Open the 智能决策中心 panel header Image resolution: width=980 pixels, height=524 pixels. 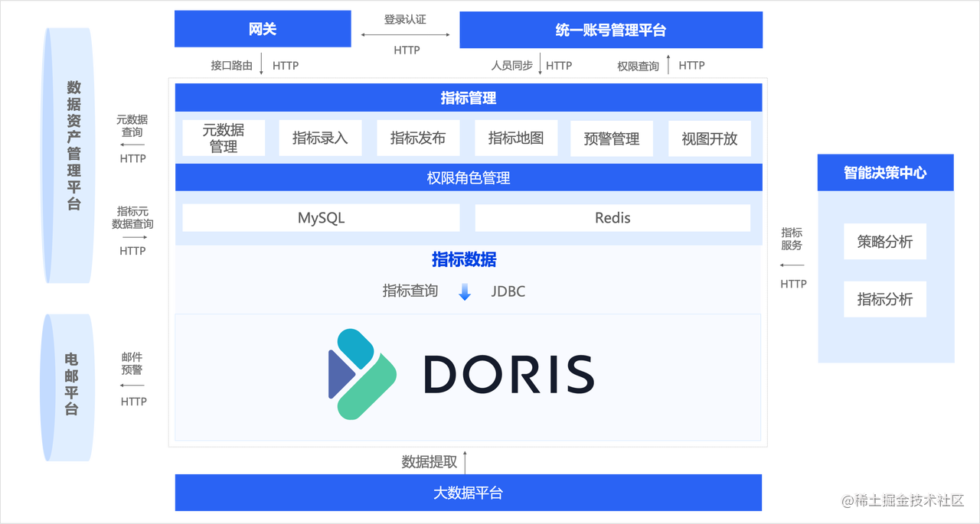[884, 172]
